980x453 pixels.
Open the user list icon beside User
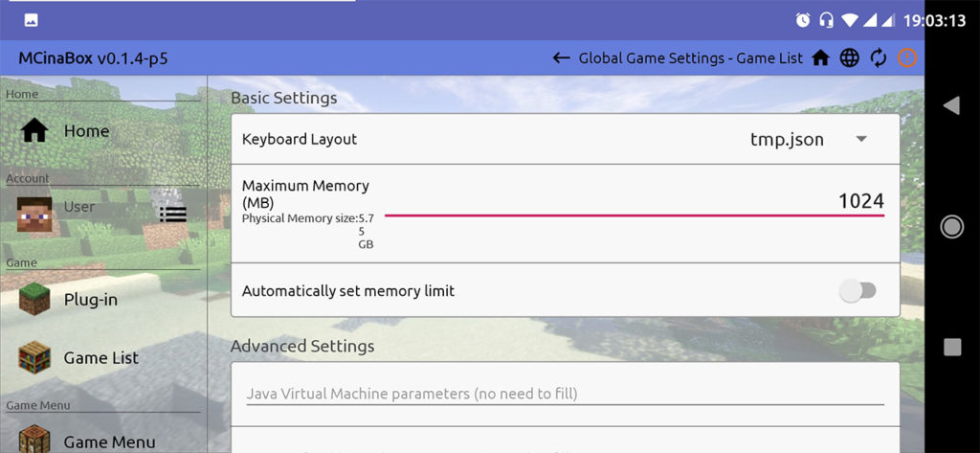tap(172, 213)
